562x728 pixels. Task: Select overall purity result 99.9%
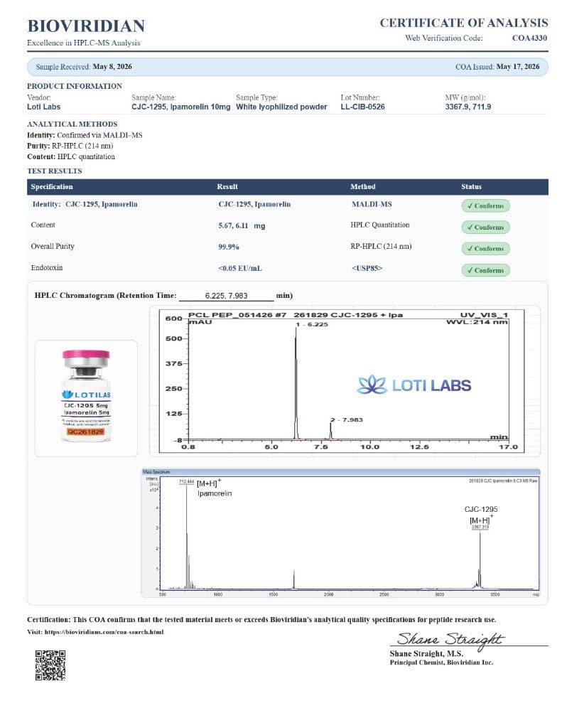[x=229, y=247]
